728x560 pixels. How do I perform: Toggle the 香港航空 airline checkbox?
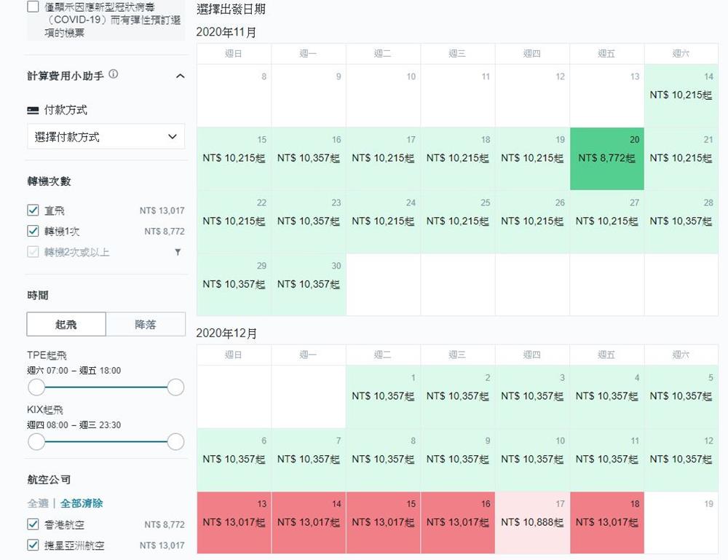coord(33,524)
